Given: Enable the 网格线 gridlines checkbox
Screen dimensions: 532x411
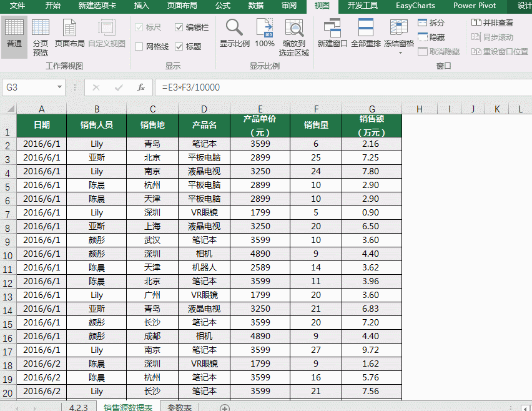Looking at the screenshot, I should pos(139,47).
